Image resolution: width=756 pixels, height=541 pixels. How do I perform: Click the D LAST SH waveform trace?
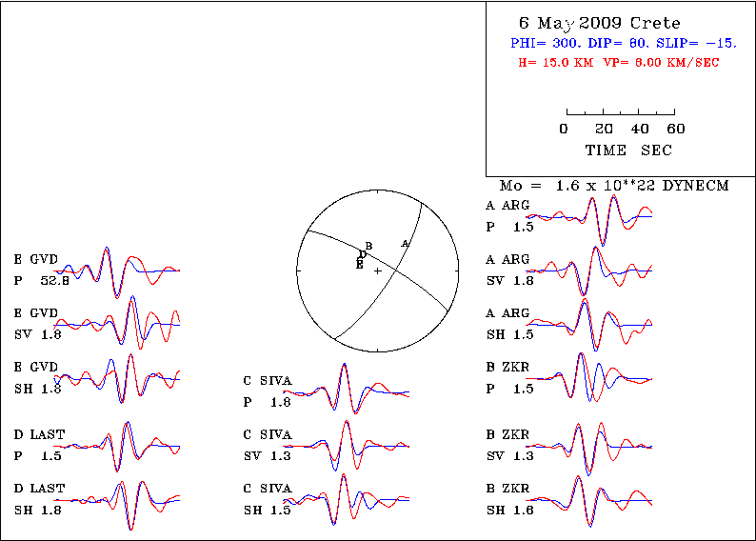coord(117,506)
